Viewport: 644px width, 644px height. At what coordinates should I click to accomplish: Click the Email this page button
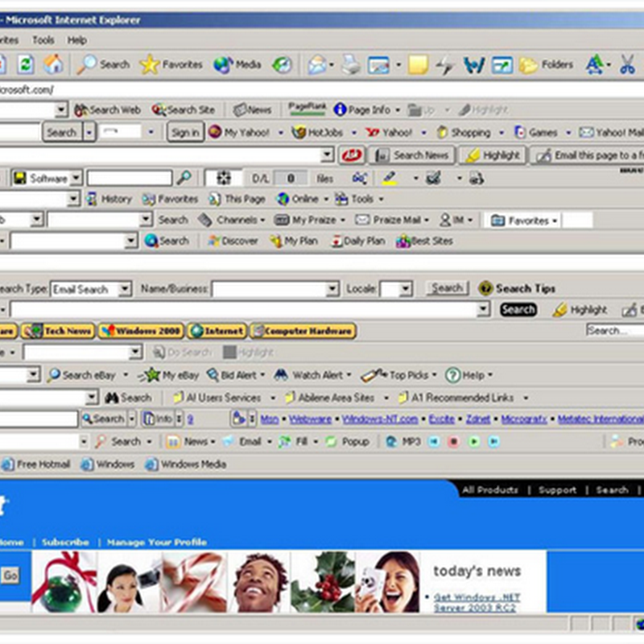coord(588,155)
